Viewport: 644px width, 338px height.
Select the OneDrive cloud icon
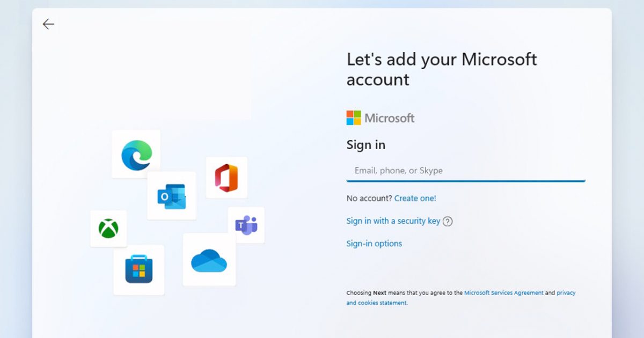[209, 260]
